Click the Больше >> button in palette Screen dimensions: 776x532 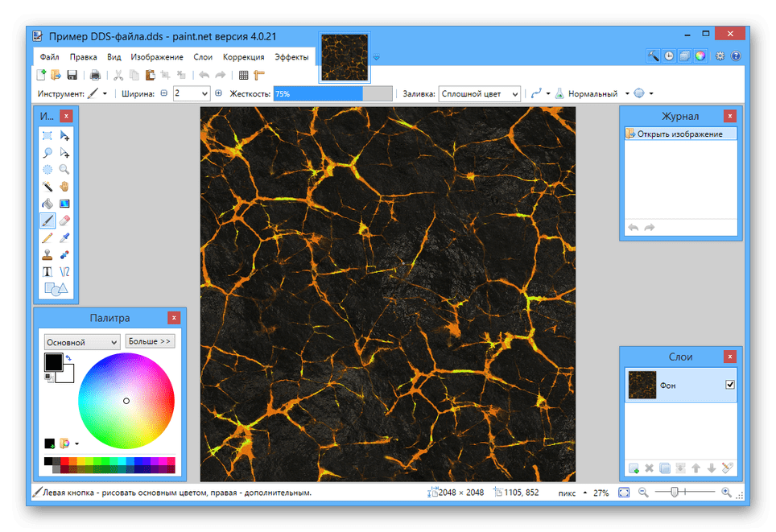pyautogui.click(x=150, y=341)
